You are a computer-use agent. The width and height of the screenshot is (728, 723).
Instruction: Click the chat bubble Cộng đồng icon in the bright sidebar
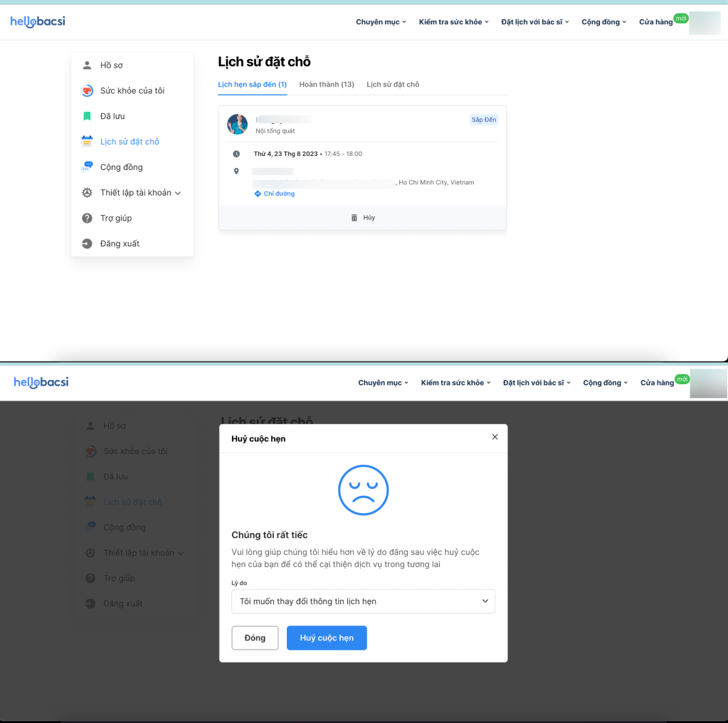pos(87,167)
